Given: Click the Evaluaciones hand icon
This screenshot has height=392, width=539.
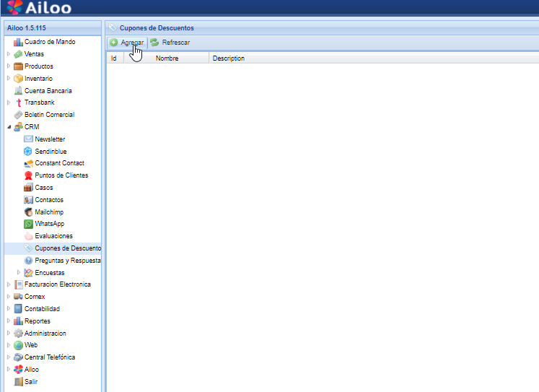Looking at the screenshot, I should [x=29, y=236].
